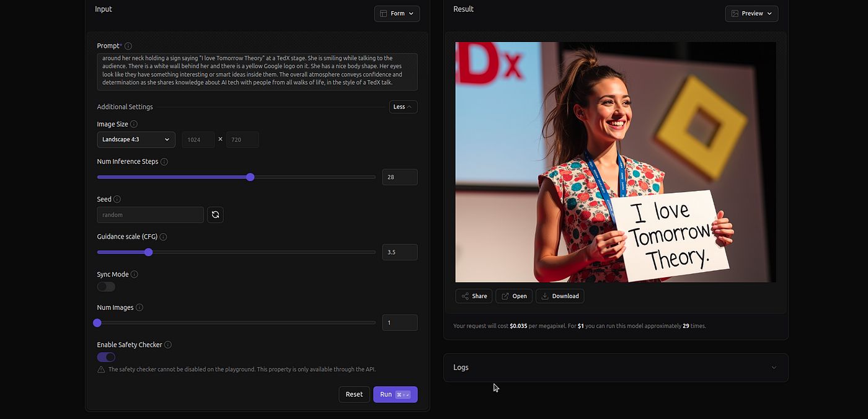Image resolution: width=868 pixels, height=419 pixels.
Task: Click the Num Inference Steps info icon
Action: (x=164, y=162)
